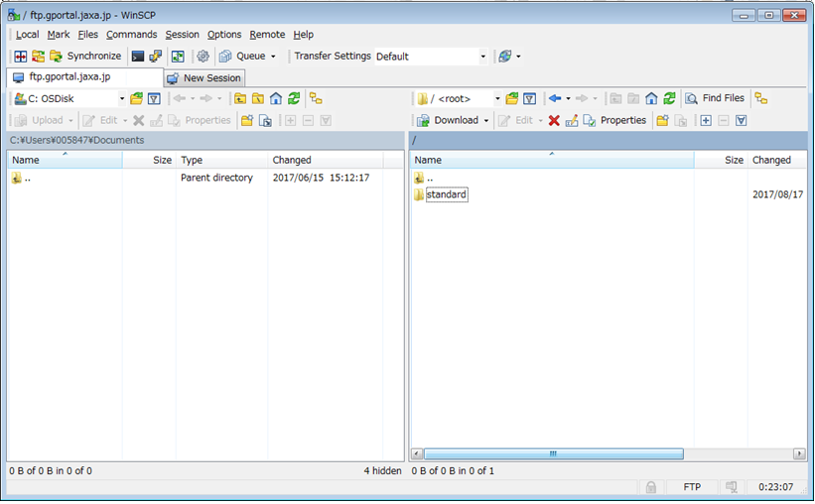Viewport: 815px width, 504px height.
Task: Click the Compare Directories icon
Action: pos(20,57)
